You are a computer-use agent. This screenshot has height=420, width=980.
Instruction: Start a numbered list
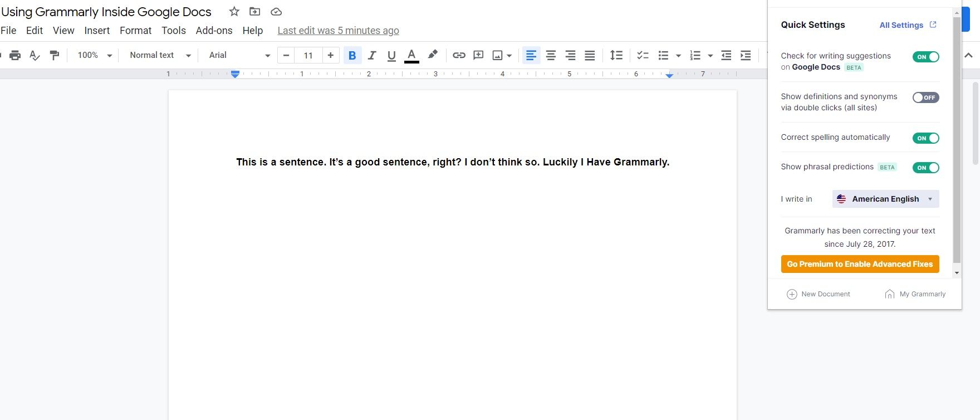(695, 55)
